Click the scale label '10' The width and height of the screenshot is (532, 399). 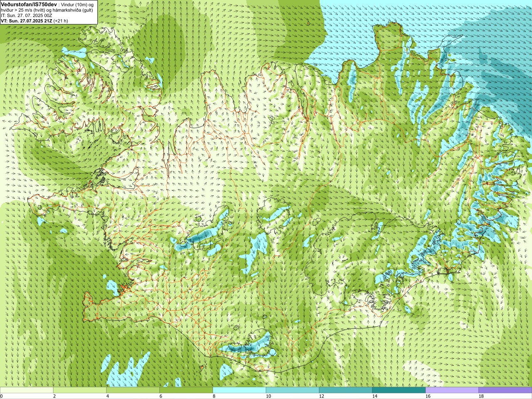268,396
